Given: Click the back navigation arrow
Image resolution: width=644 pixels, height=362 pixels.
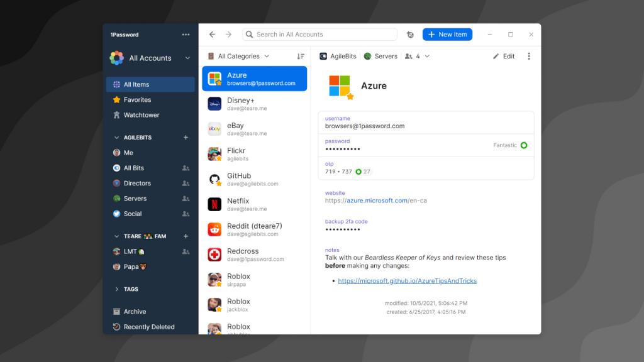Looking at the screenshot, I should (x=212, y=35).
